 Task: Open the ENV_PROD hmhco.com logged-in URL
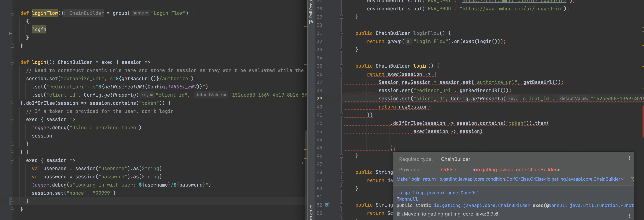click(x=512, y=9)
